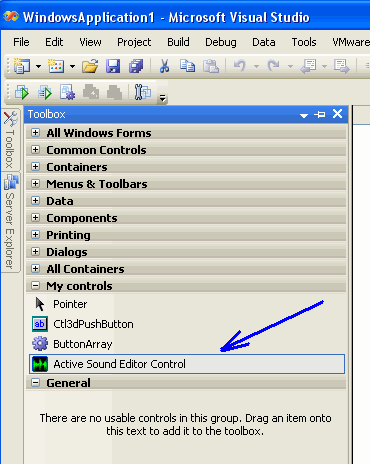Open the New Project dropdown arrow
The image size is (370, 464).
(x=39, y=66)
